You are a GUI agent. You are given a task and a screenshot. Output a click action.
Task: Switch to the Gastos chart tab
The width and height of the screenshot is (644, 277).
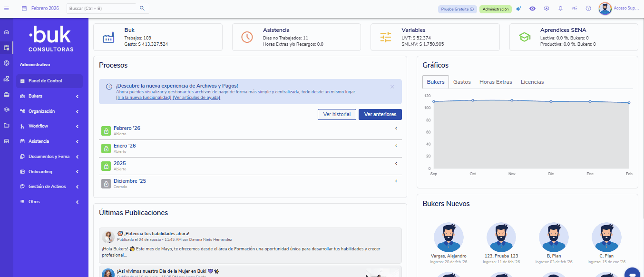pyautogui.click(x=462, y=82)
